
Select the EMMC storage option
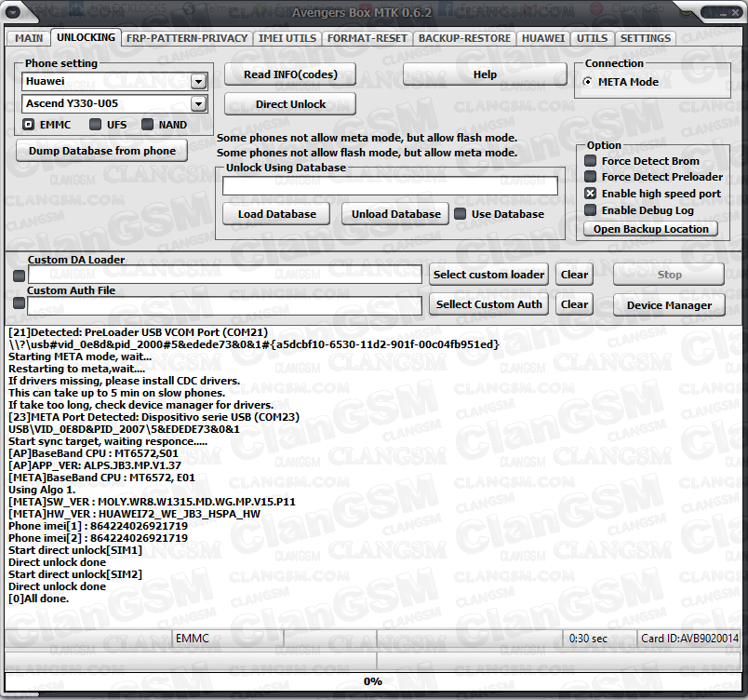coord(29,125)
